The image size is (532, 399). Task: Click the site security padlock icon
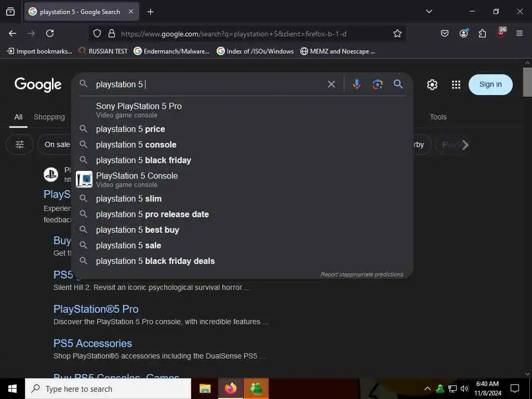click(x=112, y=34)
